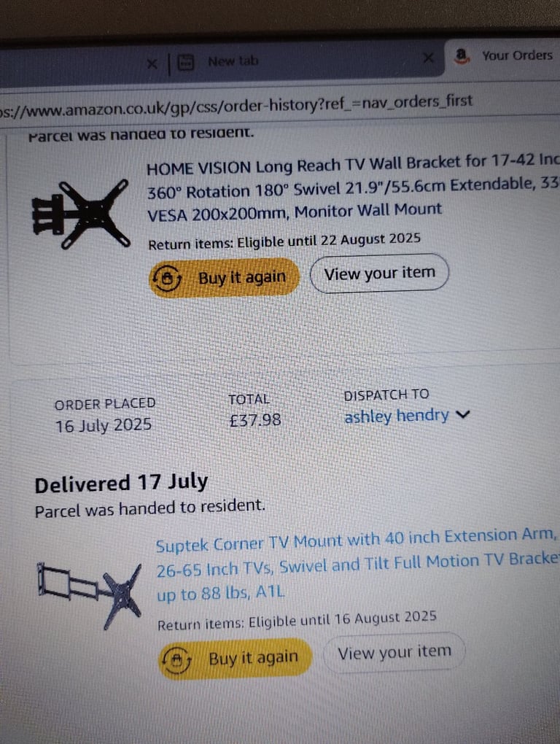Click the Amazon favicon on Your Orders tab
The image size is (560, 744).
(x=461, y=56)
